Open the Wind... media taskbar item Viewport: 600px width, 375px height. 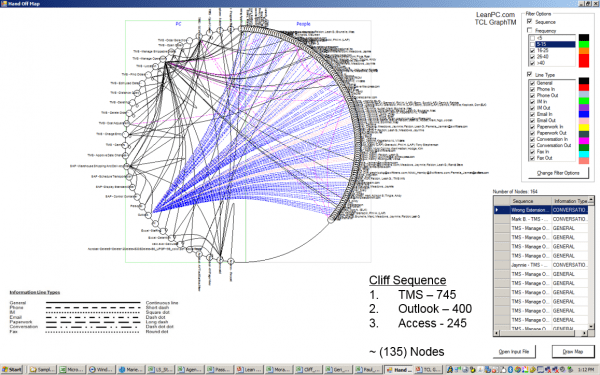click(x=101, y=370)
